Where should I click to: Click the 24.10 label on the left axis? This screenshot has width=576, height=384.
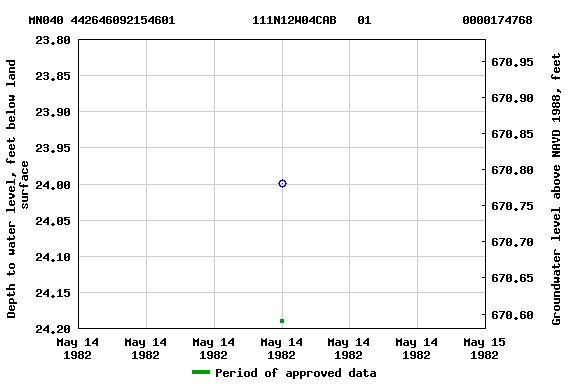point(53,257)
